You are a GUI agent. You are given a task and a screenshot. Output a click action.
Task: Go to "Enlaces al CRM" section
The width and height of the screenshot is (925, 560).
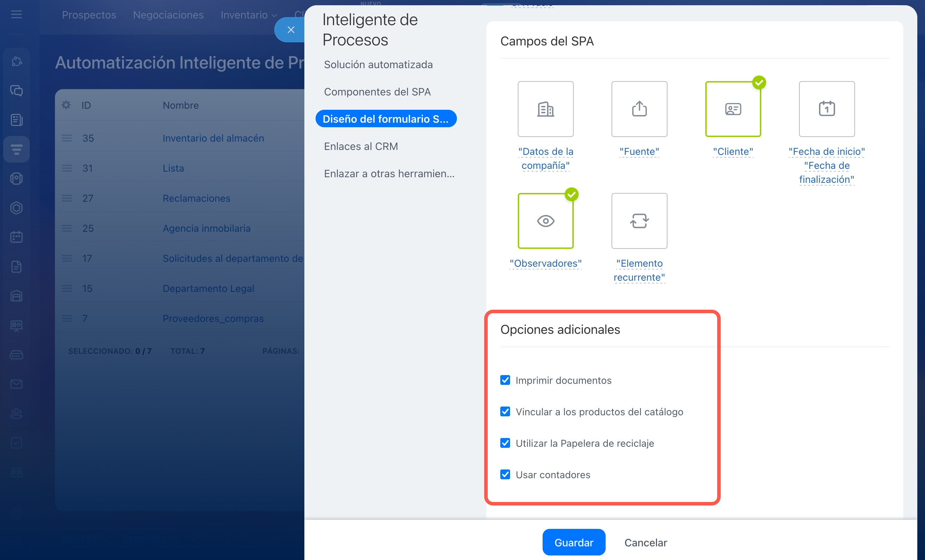pos(360,146)
